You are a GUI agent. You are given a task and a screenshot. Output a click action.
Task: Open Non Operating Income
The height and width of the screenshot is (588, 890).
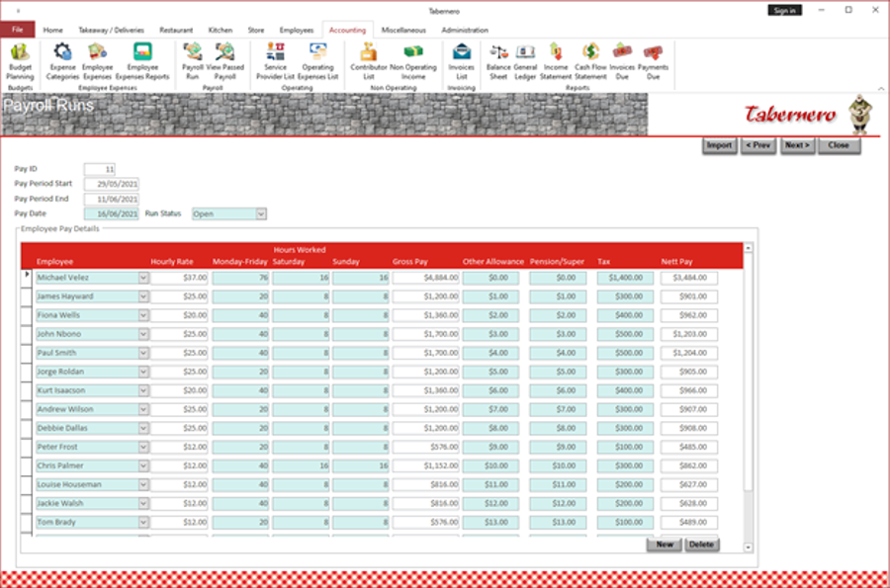click(x=413, y=61)
